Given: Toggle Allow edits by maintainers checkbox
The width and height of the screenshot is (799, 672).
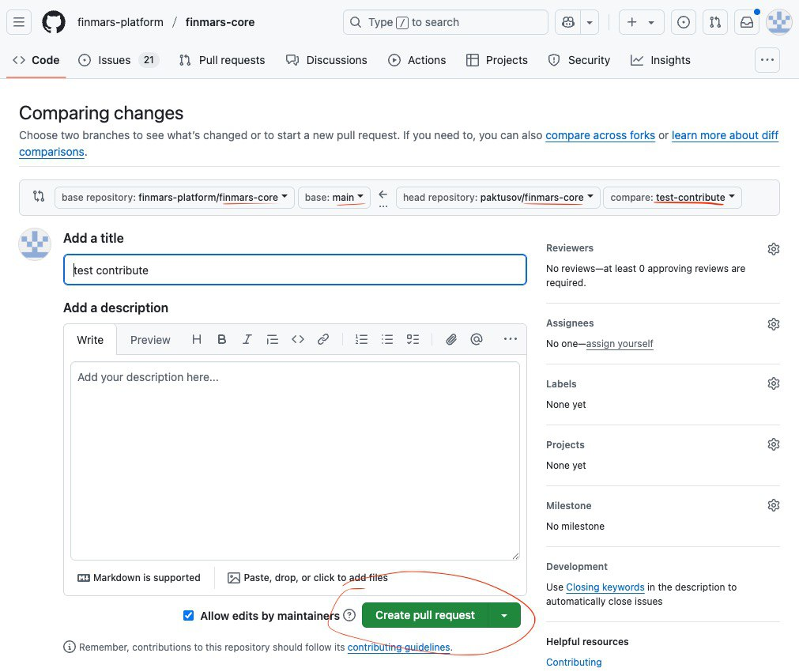Looking at the screenshot, I should [x=189, y=615].
